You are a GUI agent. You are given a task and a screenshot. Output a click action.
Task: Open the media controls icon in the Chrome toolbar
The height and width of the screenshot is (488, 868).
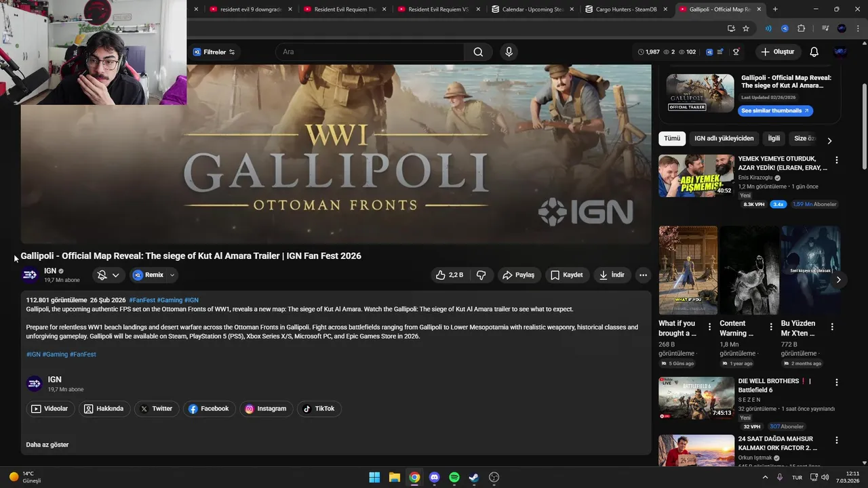pyautogui.click(x=825, y=28)
